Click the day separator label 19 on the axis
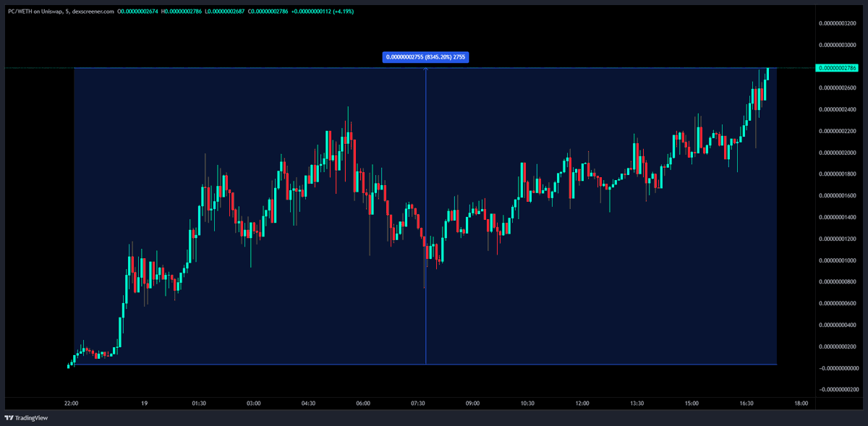The image size is (868, 426). [143, 405]
